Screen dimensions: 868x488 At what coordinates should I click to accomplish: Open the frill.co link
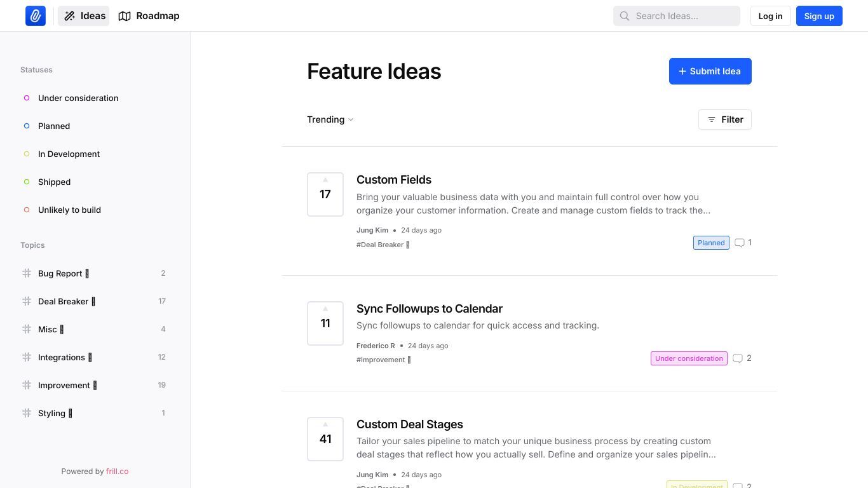point(117,471)
